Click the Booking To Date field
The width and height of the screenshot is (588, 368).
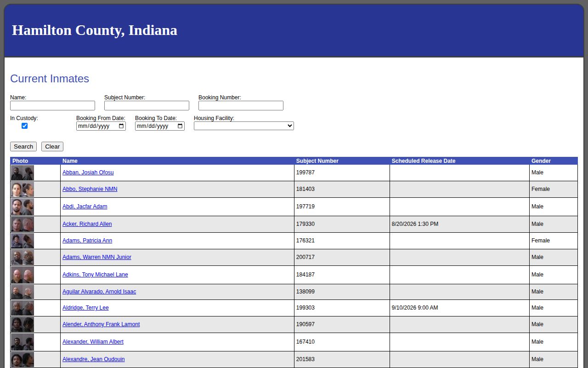tap(160, 126)
